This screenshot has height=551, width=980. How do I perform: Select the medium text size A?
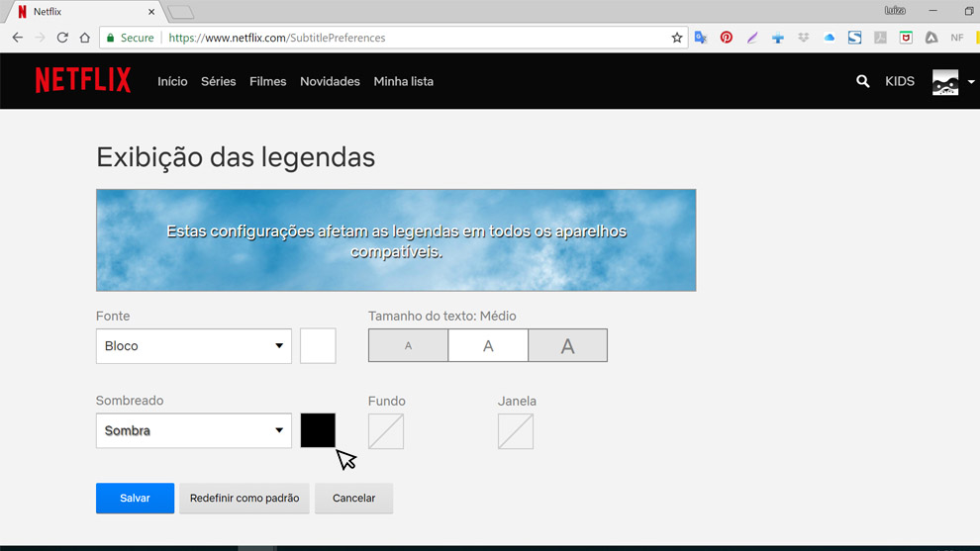488,345
